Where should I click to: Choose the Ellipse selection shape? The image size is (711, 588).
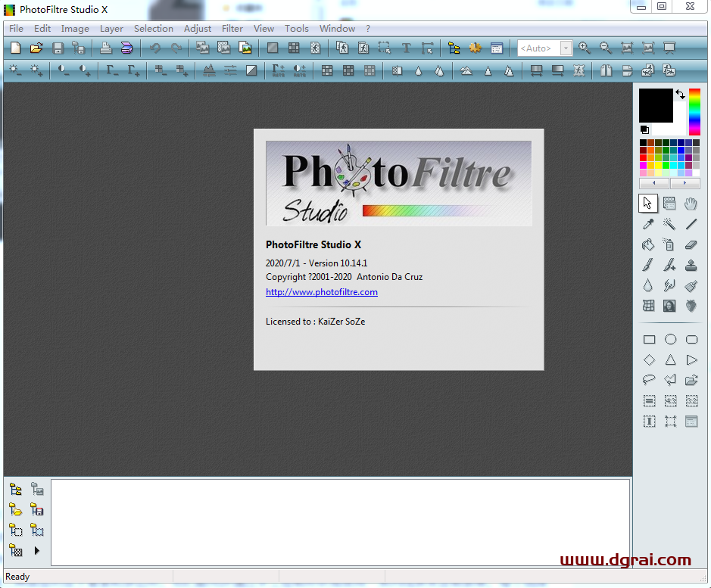point(670,340)
